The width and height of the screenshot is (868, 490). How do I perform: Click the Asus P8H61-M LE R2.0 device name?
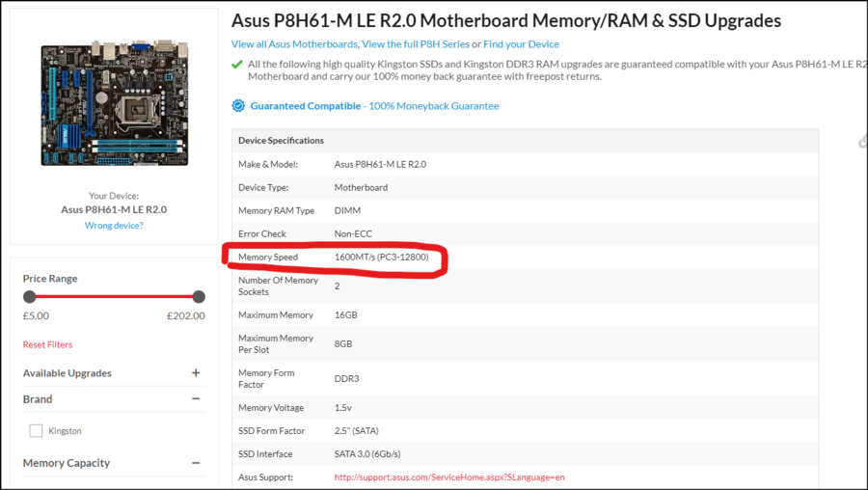(x=114, y=209)
